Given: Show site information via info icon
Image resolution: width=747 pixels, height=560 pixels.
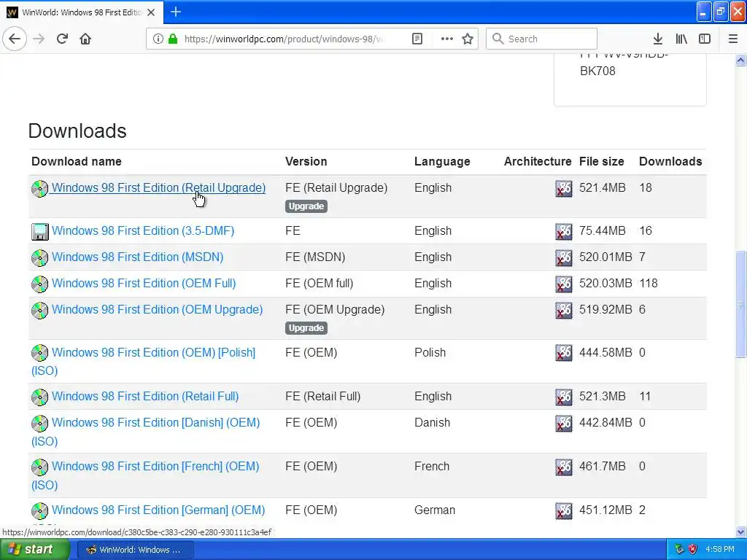Looking at the screenshot, I should point(158,39).
